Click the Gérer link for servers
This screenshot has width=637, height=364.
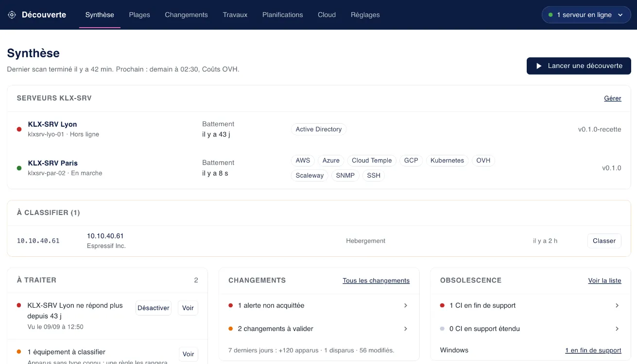[613, 98]
